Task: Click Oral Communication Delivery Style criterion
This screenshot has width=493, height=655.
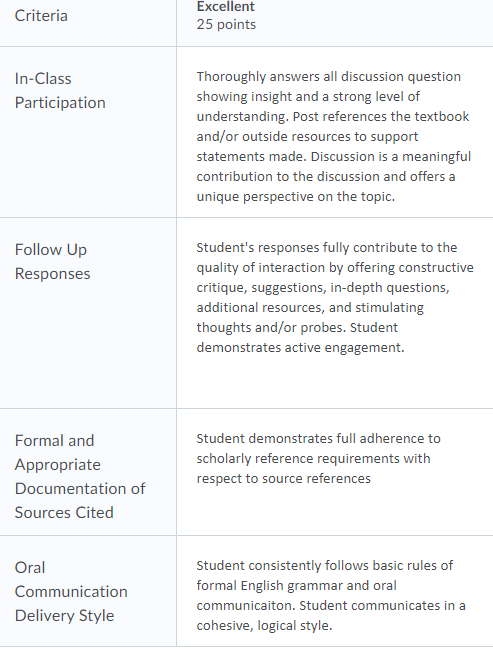Action: tap(71, 592)
